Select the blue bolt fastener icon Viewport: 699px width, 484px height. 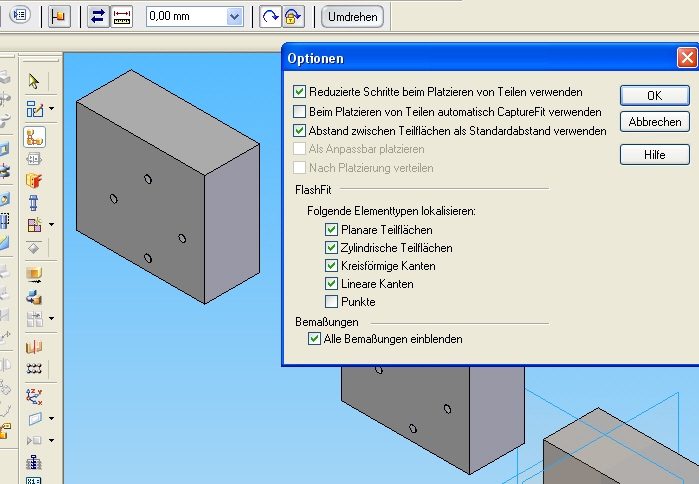34,203
